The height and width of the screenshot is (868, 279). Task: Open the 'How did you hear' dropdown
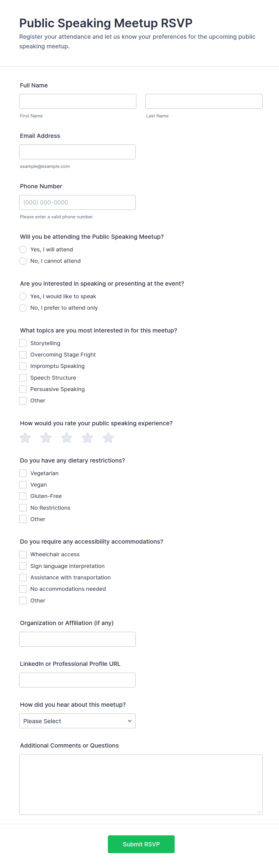(77, 721)
